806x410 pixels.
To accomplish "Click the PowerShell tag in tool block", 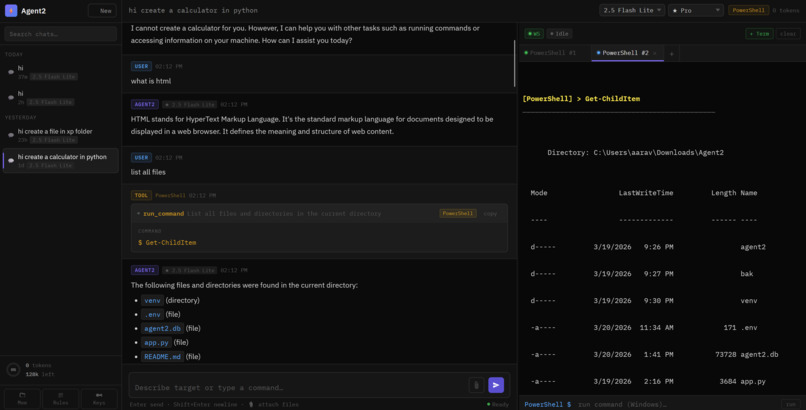I will (x=457, y=213).
